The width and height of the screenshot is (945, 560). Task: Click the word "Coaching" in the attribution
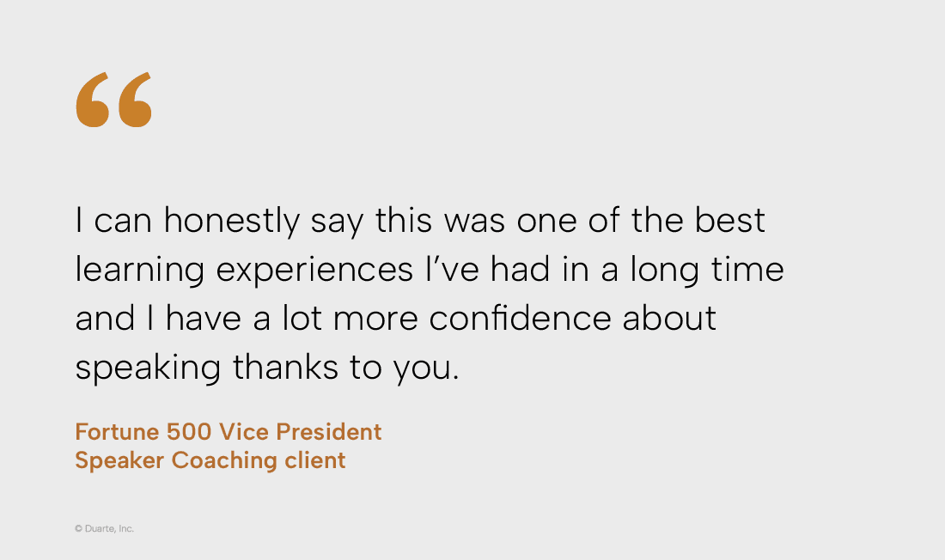pos(223,460)
